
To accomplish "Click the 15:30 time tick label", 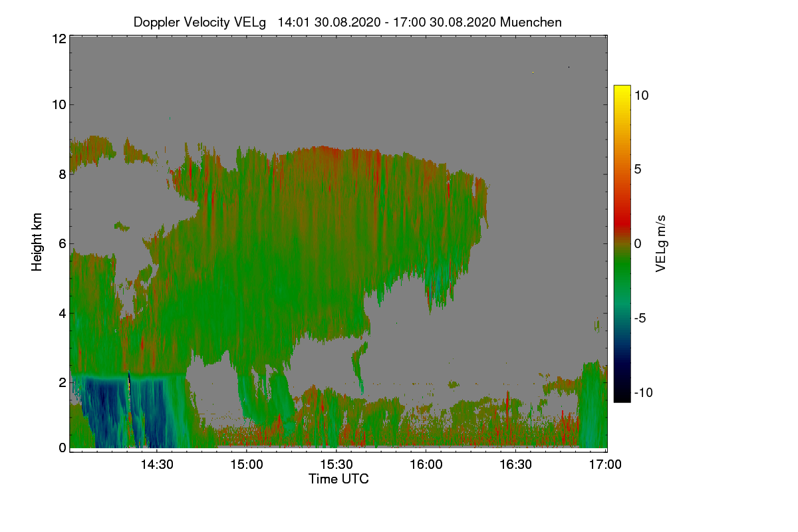I will [336, 465].
